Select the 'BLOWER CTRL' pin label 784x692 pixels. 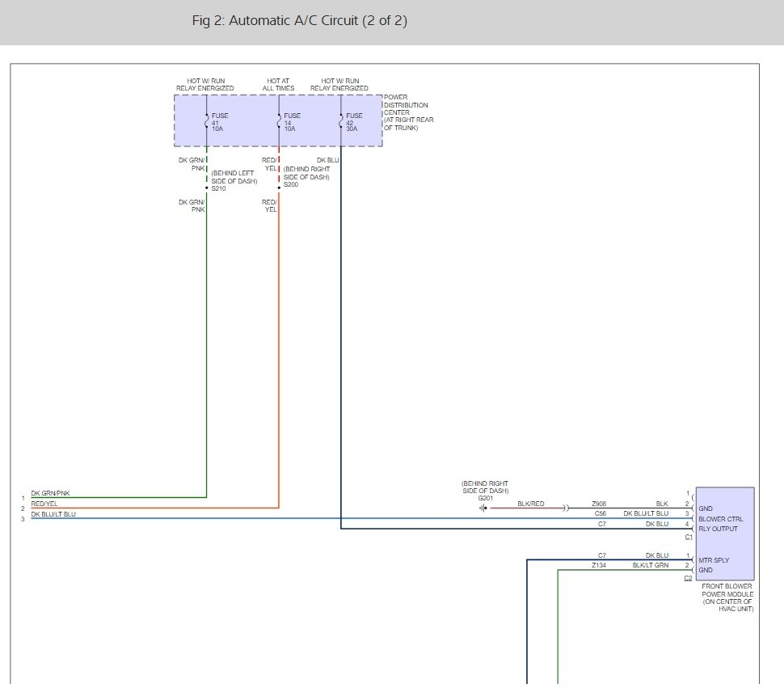[x=720, y=519]
